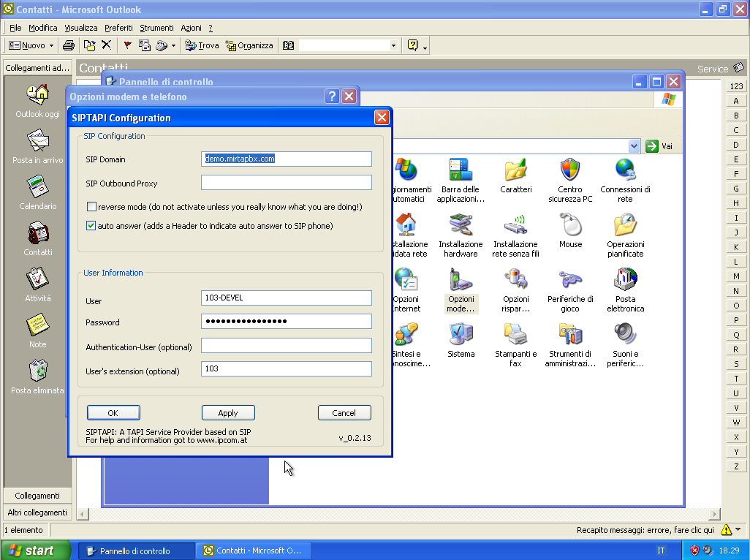Viewport: 750px width, 560px height.
Task: Open Sistema icon in control panel
Action: [461, 340]
